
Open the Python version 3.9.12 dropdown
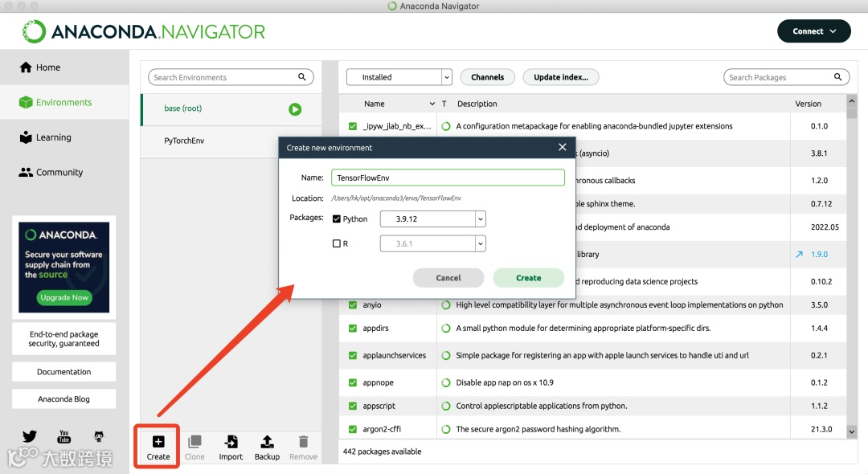click(x=433, y=219)
